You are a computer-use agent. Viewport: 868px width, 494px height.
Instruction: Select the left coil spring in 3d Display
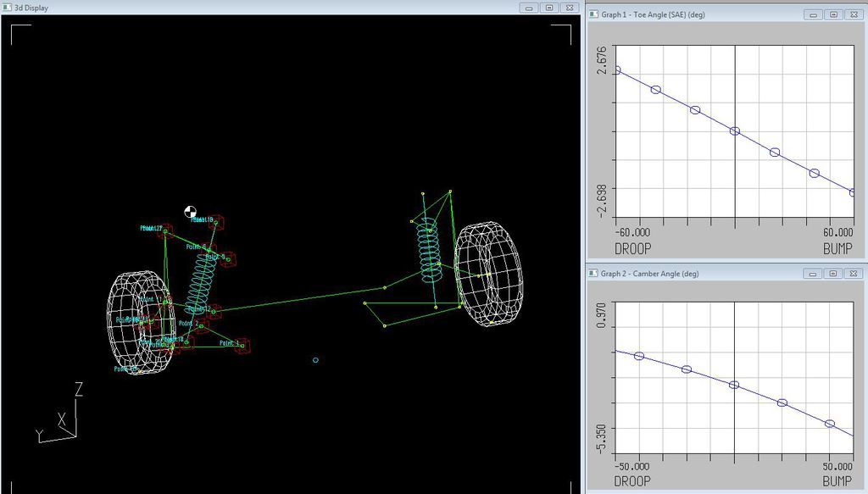point(202,283)
